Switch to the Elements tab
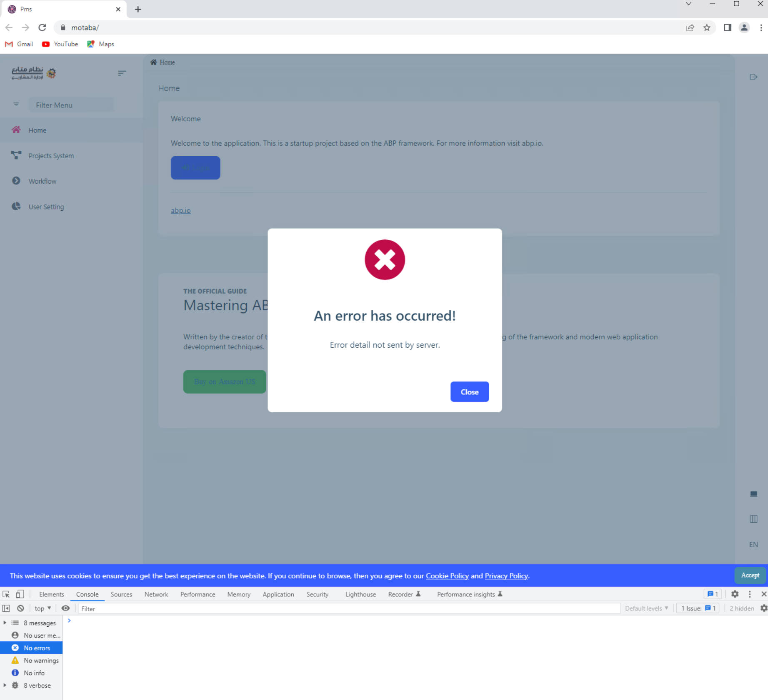Image resolution: width=768 pixels, height=700 pixels. click(x=52, y=594)
